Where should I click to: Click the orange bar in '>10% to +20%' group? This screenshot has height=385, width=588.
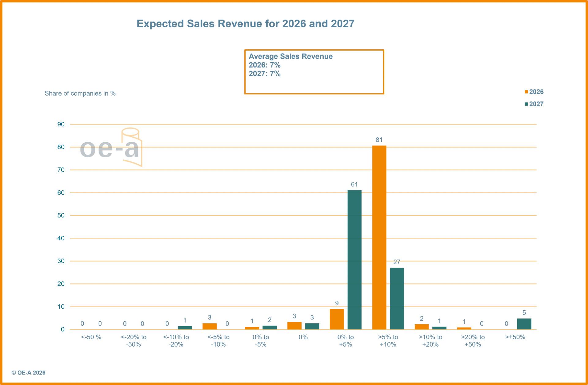422,327
